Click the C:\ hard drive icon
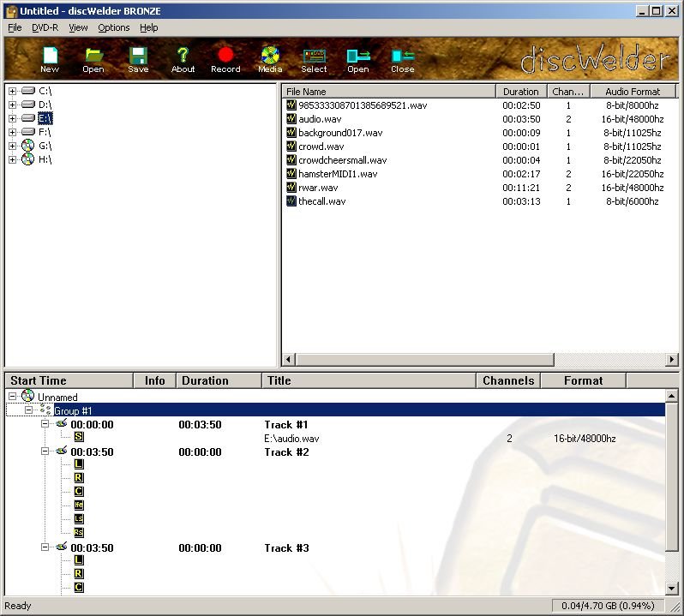684x616 pixels. (28, 91)
